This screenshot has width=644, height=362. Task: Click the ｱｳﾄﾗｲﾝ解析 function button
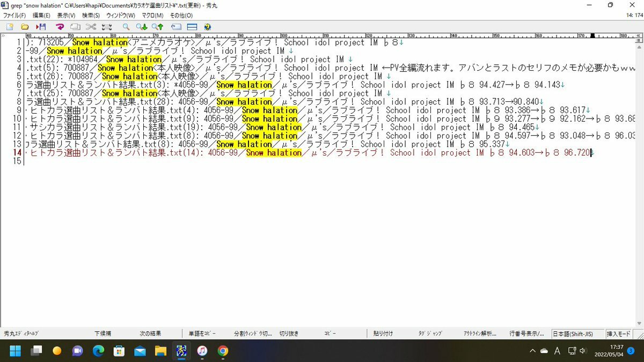tap(480, 333)
